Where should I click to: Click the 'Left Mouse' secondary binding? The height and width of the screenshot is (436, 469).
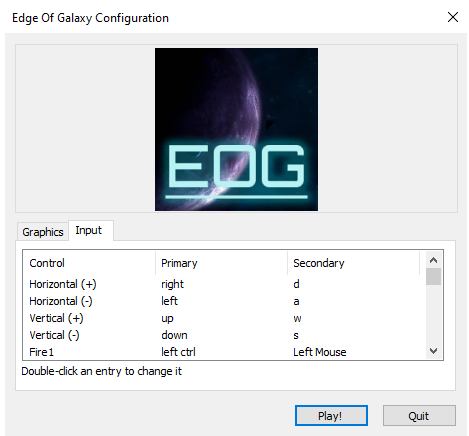tap(320, 352)
